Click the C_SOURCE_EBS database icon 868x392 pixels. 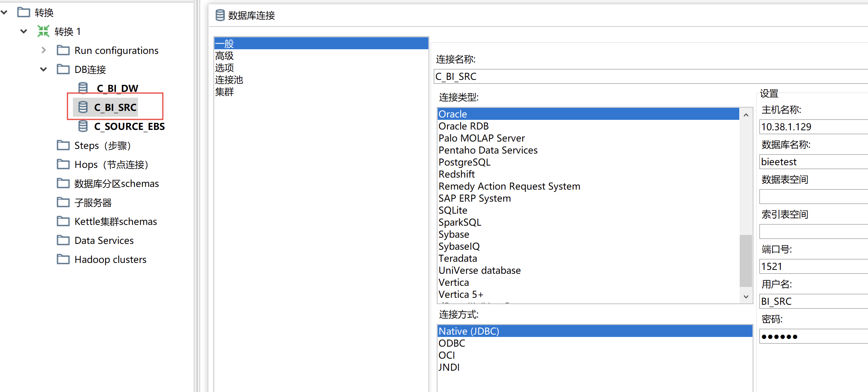[x=83, y=126]
